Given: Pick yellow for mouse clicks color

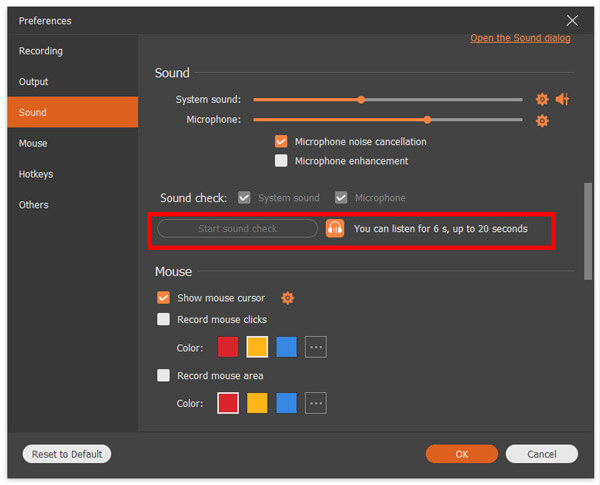Looking at the screenshot, I should tap(257, 347).
